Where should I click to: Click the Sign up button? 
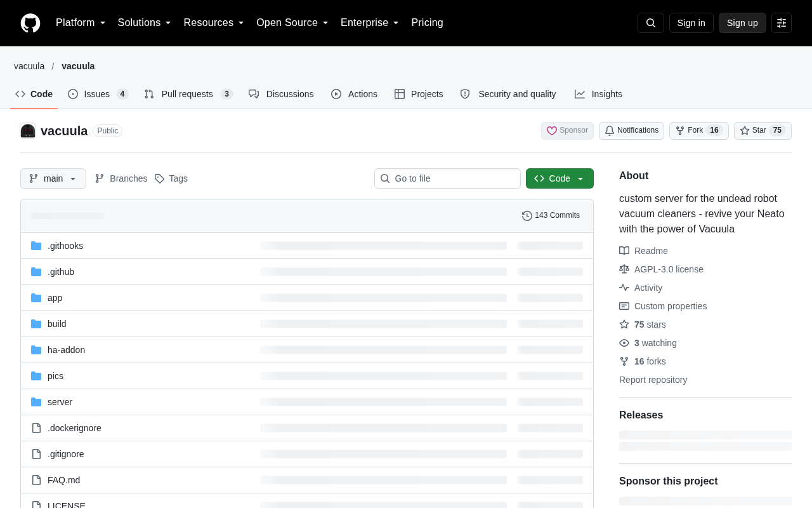pyautogui.click(x=742, y=23)
